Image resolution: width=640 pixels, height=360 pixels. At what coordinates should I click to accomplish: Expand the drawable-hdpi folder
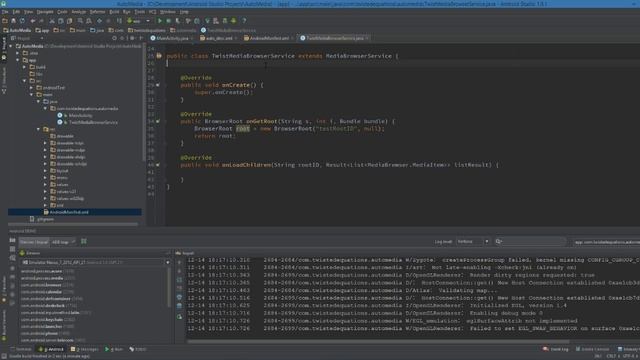pyautogui.click(x=45, y=143)
